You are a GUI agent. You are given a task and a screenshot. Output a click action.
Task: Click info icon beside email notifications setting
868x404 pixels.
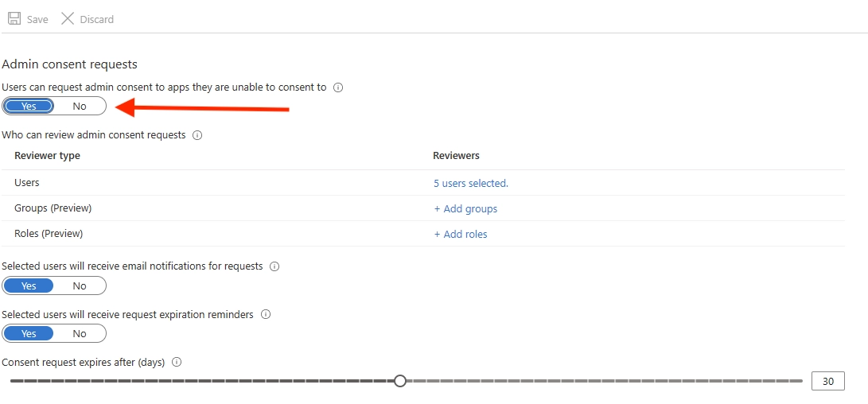point(274,266)
